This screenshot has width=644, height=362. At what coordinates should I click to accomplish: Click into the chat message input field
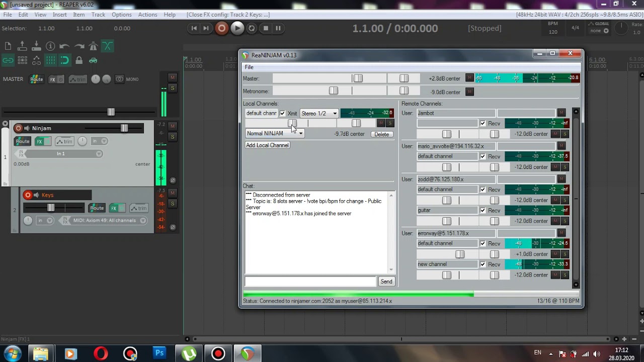(x=310, y=282)
